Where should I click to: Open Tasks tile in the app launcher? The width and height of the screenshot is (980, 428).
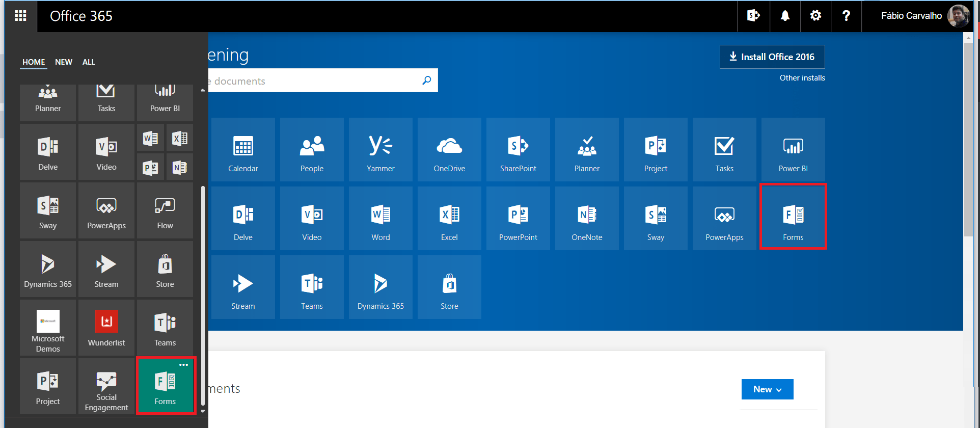click(106, 102)
